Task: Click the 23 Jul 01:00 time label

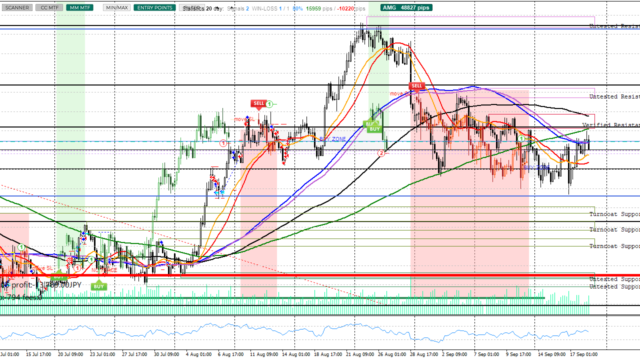Action: (x=102, y=354)
